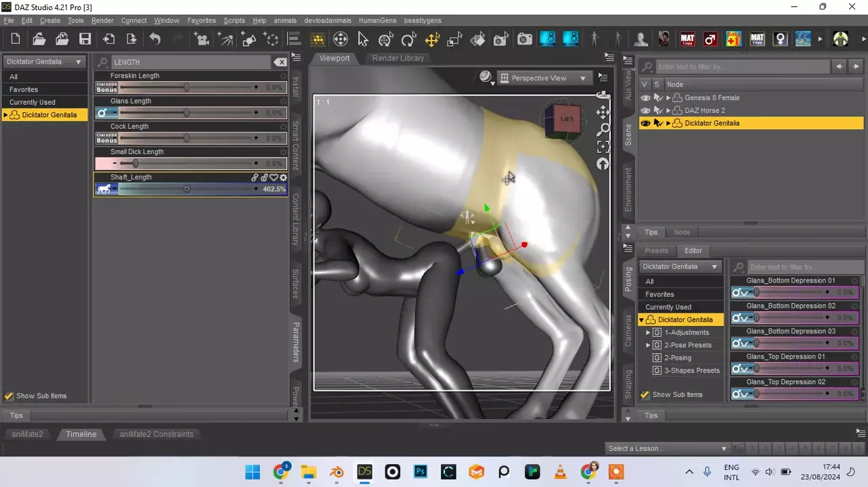868x487 pixels.
Task: Select Currently Used in Parameters list
Action: [32, 102]
